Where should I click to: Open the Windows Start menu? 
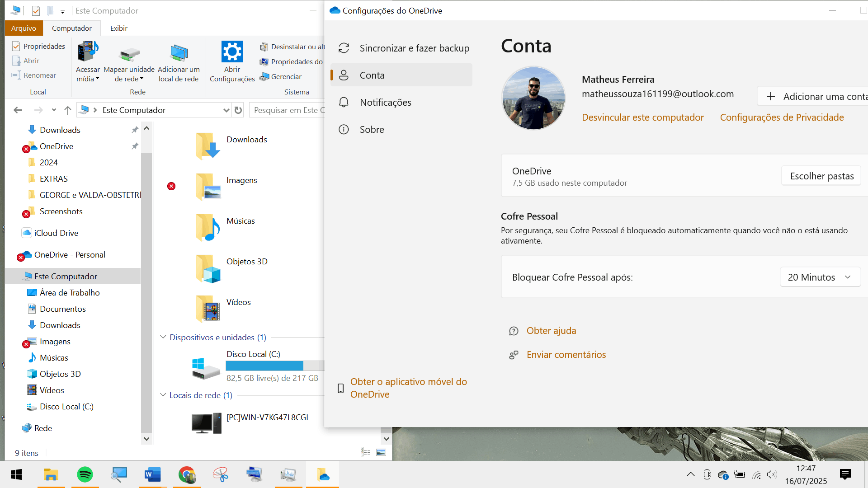pos(16,474)
